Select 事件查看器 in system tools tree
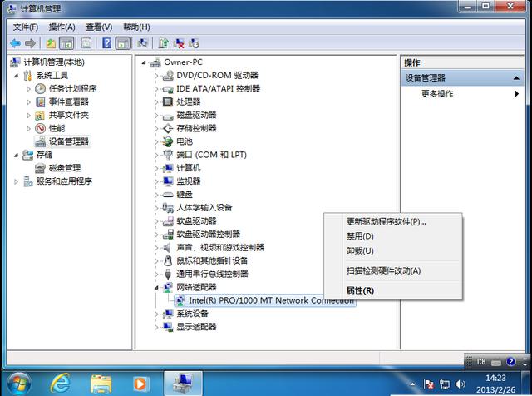This screenshot has height=396, width=532. click(68, 102)
